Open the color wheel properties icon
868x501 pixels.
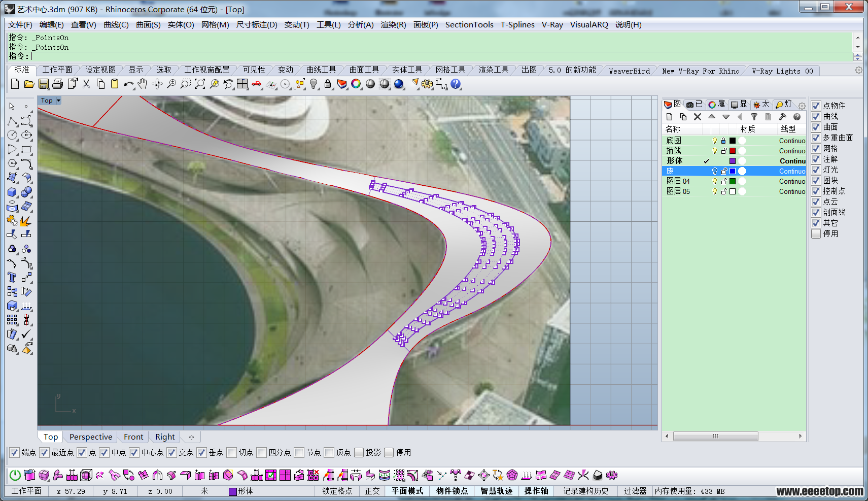click(356, 84)
